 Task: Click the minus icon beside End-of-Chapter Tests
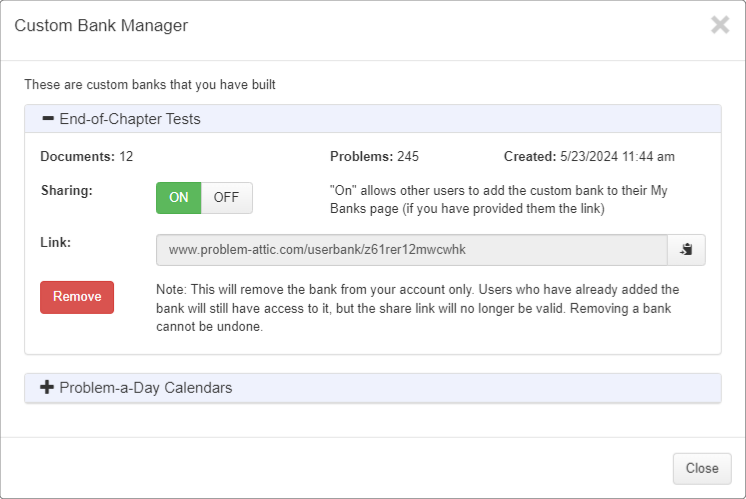point(48,118)
